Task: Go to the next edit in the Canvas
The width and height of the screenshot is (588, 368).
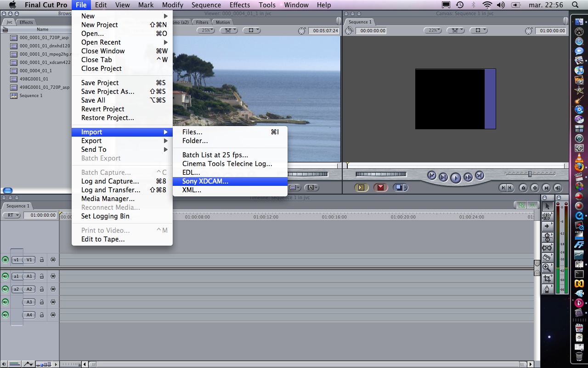Action: coord(480,175)
